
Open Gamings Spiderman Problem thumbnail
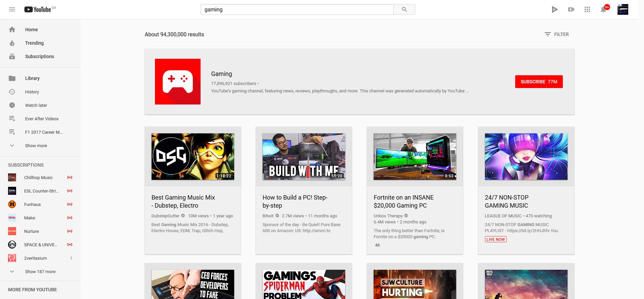[304, 284]
